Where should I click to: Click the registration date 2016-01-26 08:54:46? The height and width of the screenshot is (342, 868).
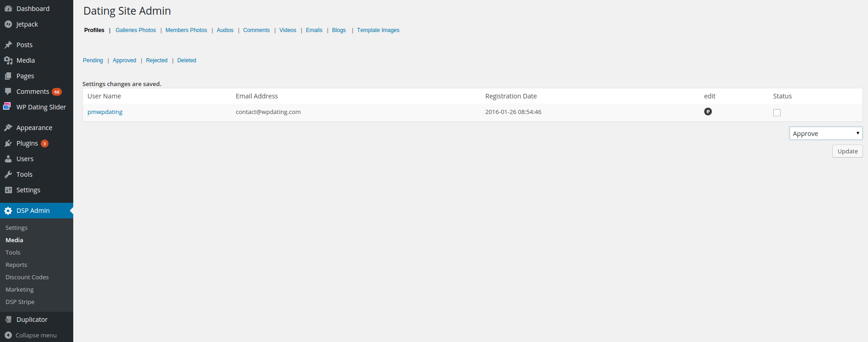513,112
